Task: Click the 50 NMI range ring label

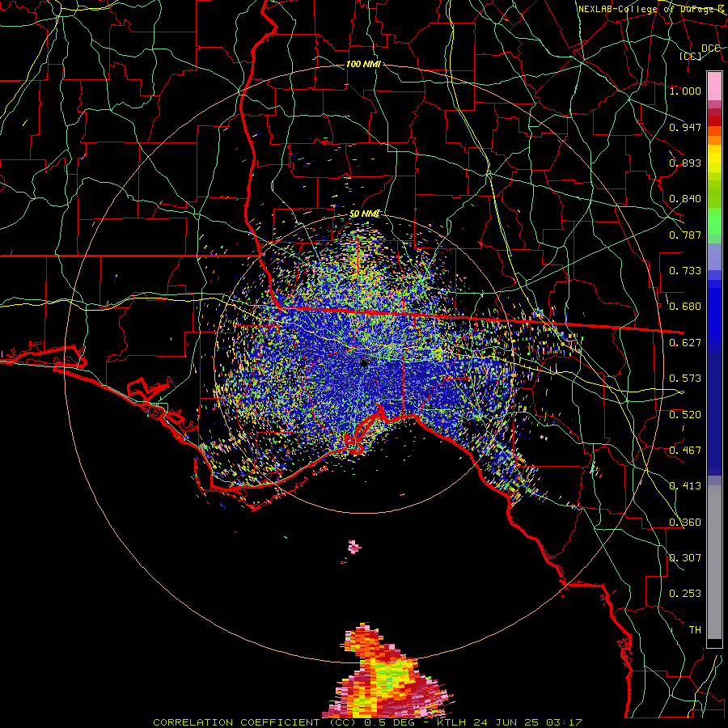Action: pos(365,214)
